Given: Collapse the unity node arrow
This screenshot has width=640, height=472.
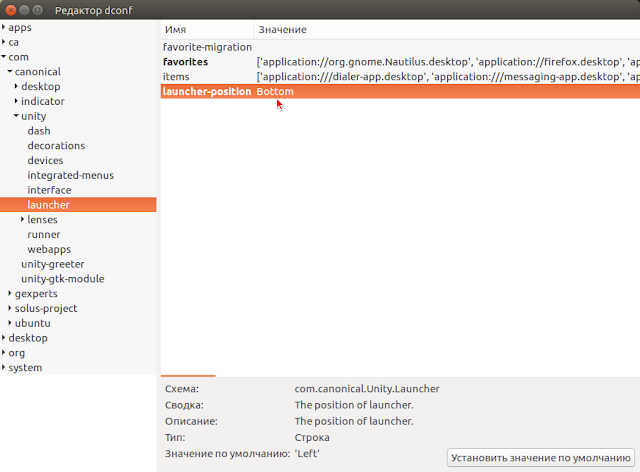Looking at the screenshot, I should tap(16, 116).
